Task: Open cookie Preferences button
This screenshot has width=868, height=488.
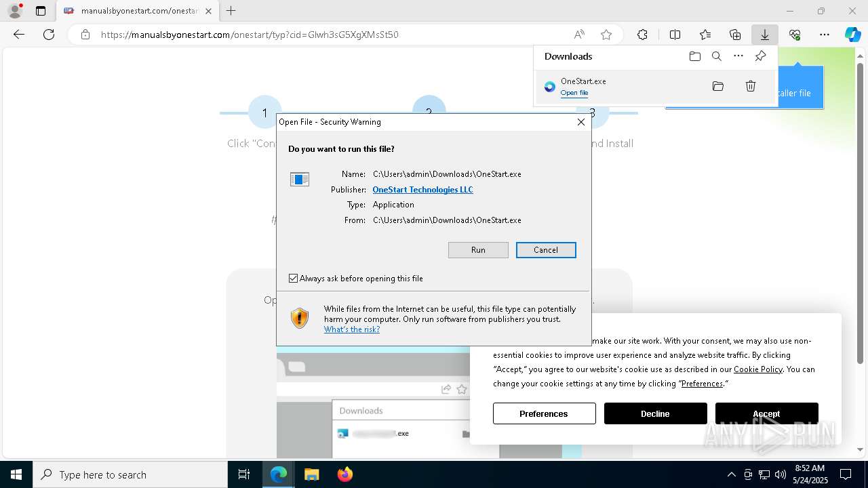Action: coord(545,413)
